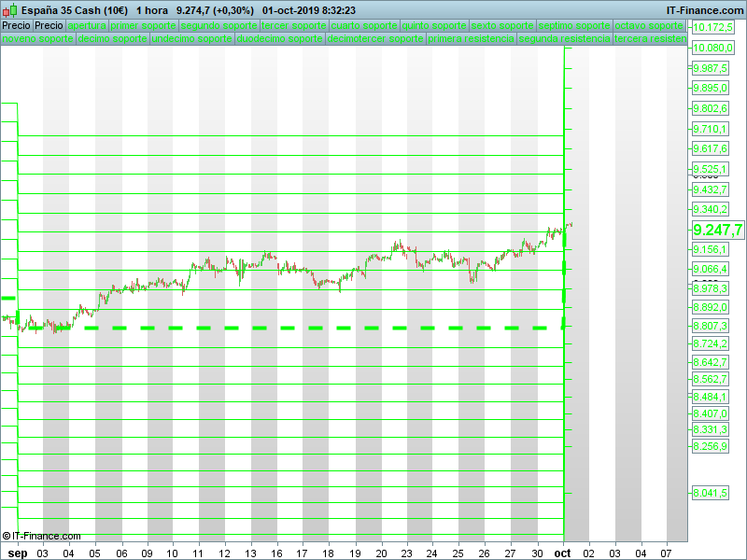Click the 8.041,5 price axis label
Image resolution: width=747 pixels, height=560 pixels.
(710, 493)
